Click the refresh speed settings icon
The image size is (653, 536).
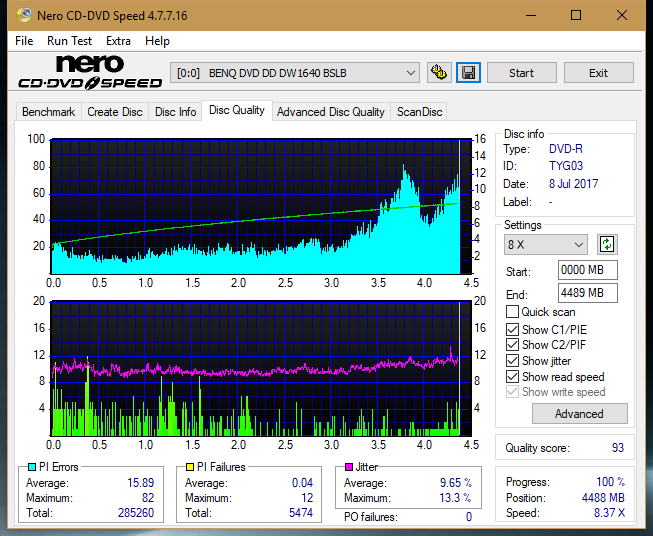tap(607, 244)
